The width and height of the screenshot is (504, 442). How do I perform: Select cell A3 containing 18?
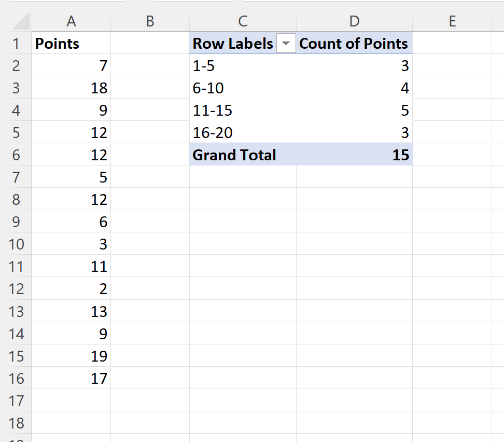[72, 88]
